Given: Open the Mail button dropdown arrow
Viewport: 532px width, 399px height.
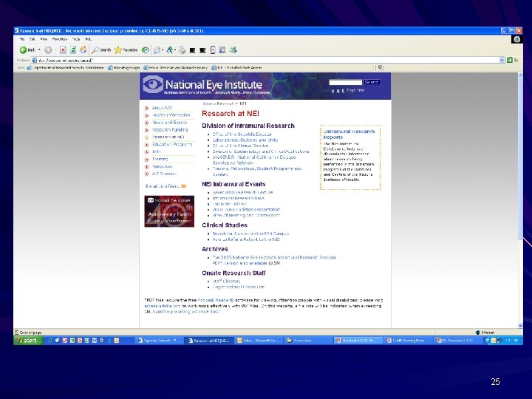Looking at the screenshot, I should click(163, 50).
